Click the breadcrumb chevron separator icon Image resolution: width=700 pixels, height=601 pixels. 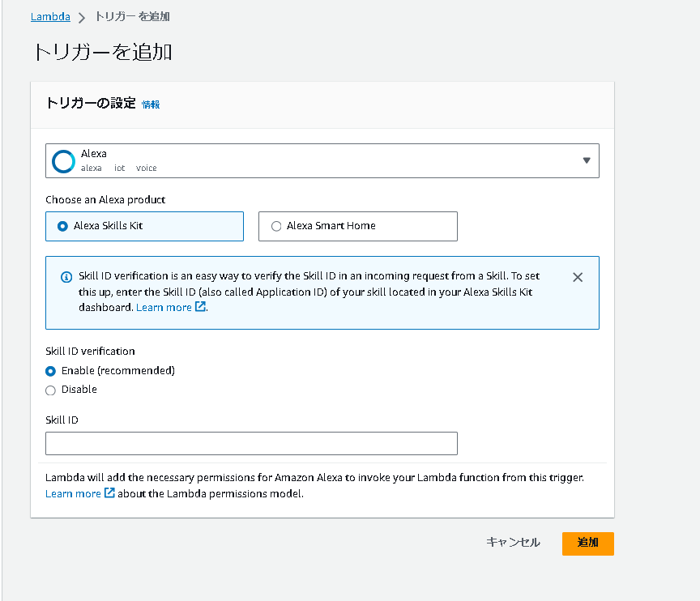pos(82,17)
